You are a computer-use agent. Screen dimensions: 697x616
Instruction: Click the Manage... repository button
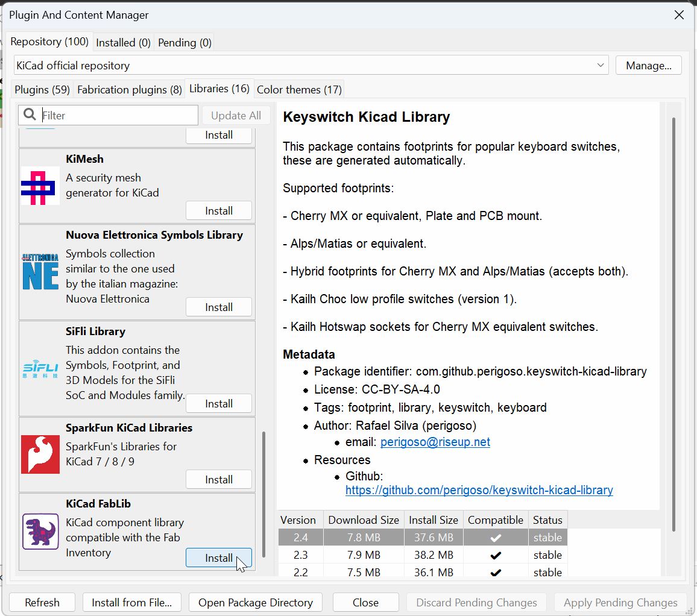pos(649,65)
